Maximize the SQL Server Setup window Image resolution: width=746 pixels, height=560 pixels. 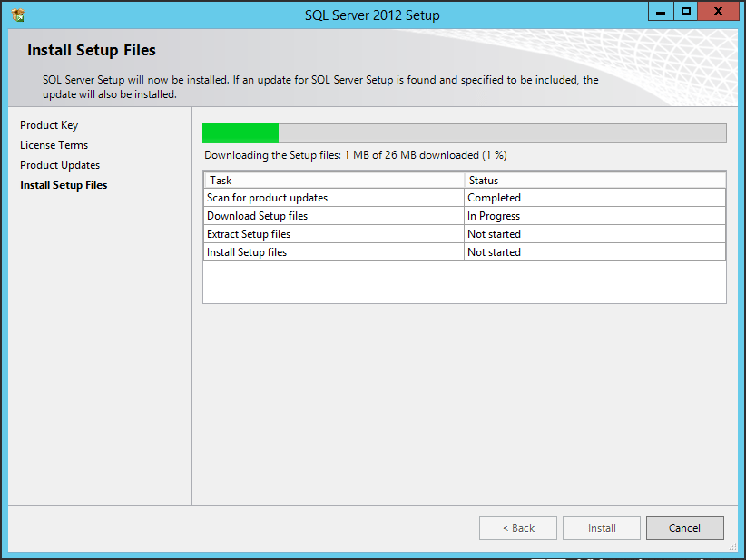[x=686, y=12]
